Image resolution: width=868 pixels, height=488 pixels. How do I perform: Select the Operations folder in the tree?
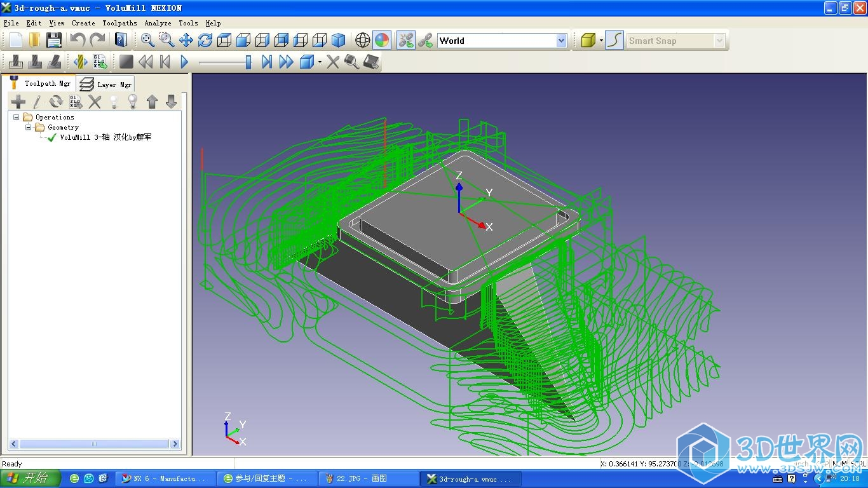(x=49, y=117)
